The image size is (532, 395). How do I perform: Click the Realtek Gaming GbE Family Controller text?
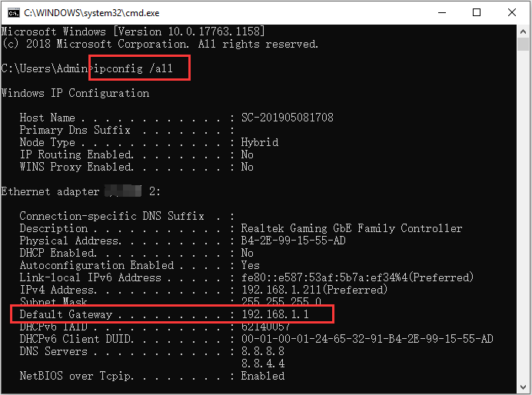click(351, 228)
